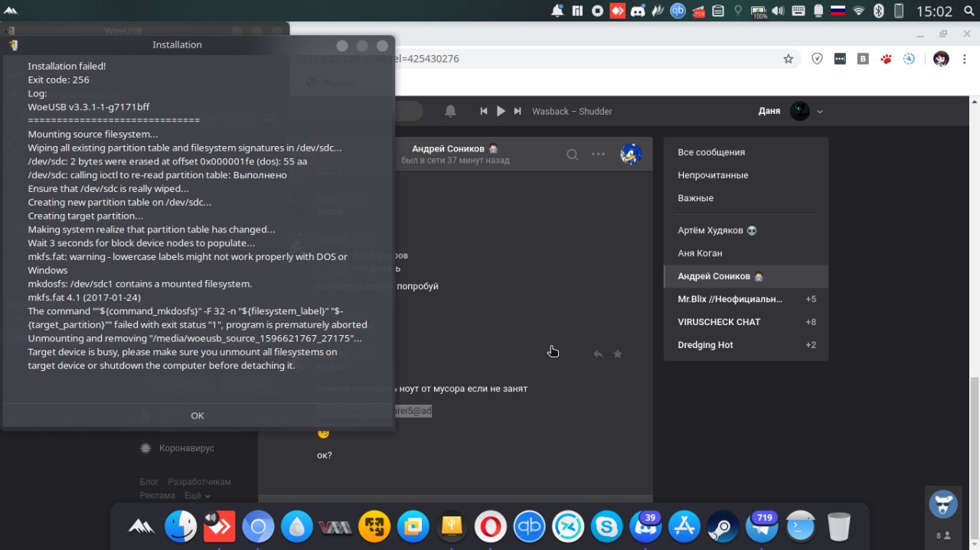Open the Bluetooth tray icon

tap(879, 11)
